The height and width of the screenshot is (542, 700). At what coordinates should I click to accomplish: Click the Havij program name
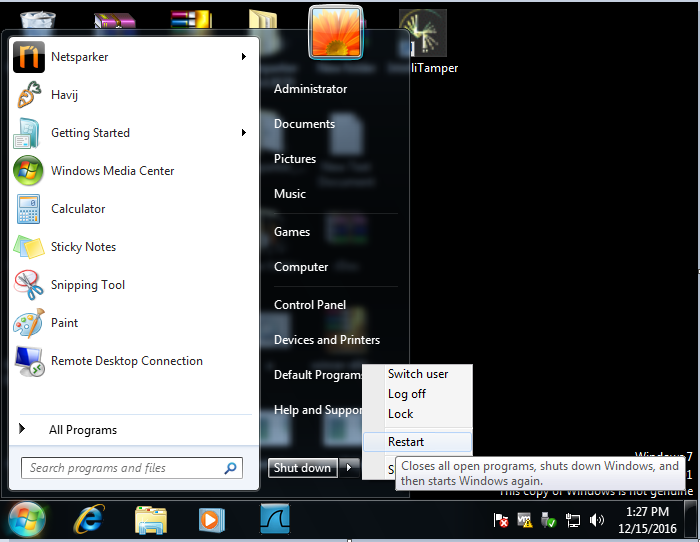point(65,95)
